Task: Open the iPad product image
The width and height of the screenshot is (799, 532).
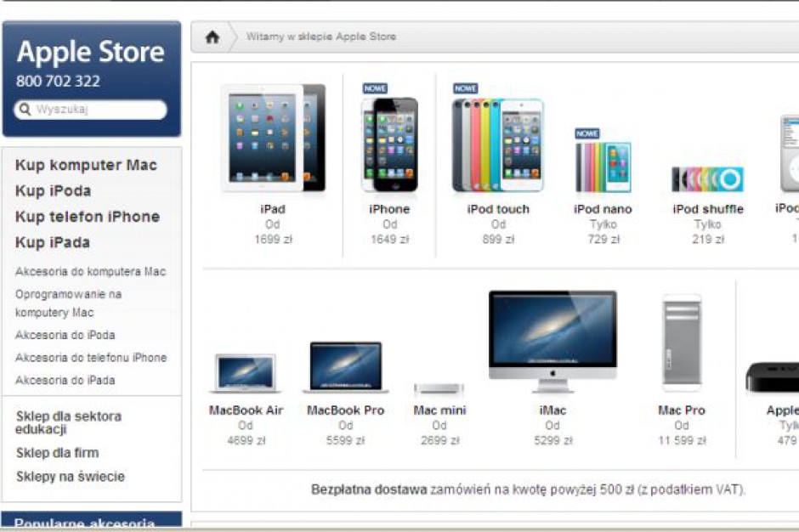Action: pyautogui.click(x=273, y=138)
